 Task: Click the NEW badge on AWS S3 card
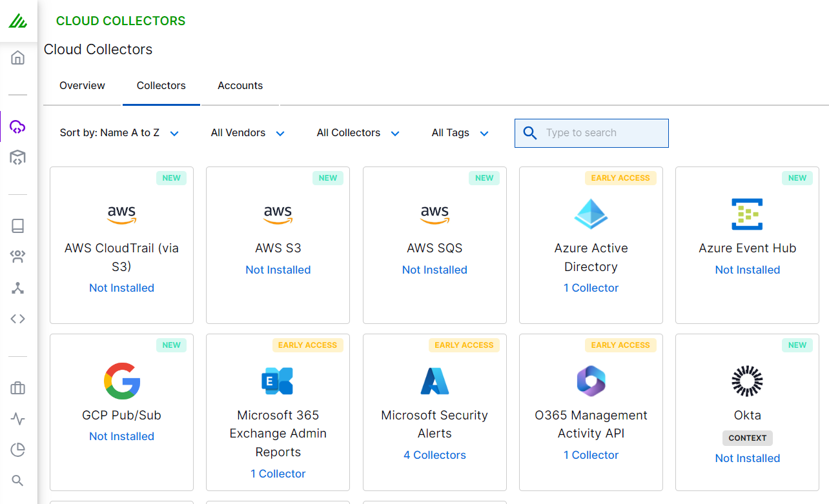click(328, 178)
